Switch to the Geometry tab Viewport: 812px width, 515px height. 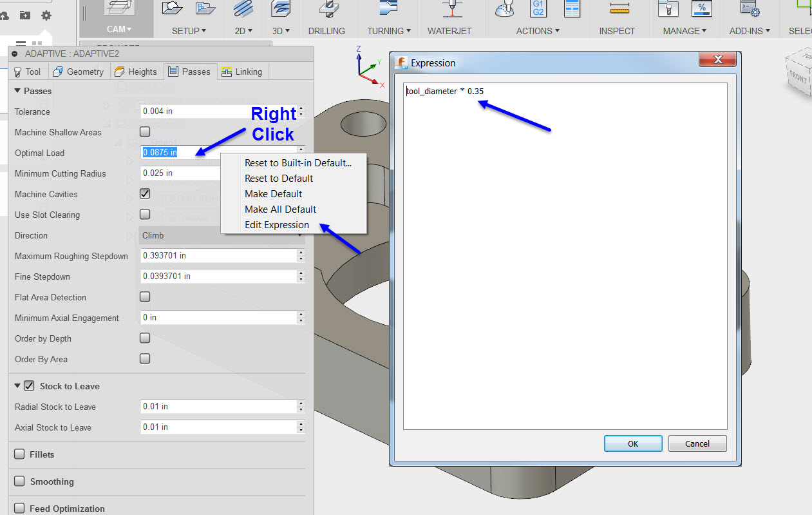[79, 72]
